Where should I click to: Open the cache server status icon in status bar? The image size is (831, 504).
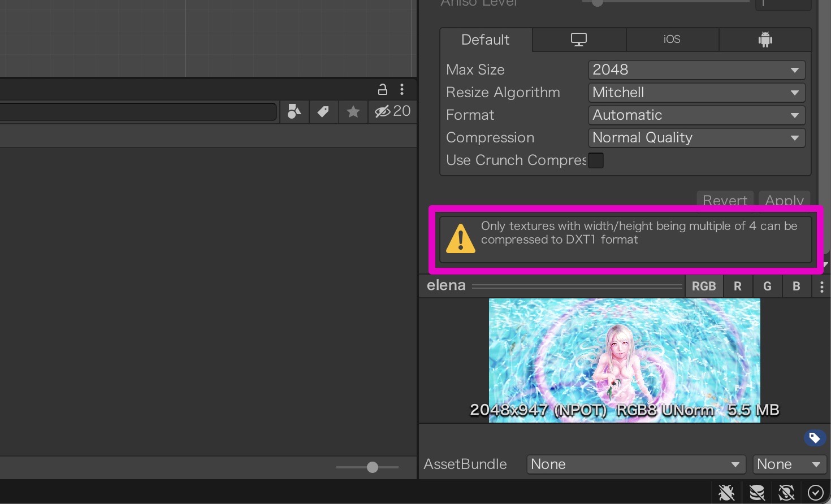[756, 492]
